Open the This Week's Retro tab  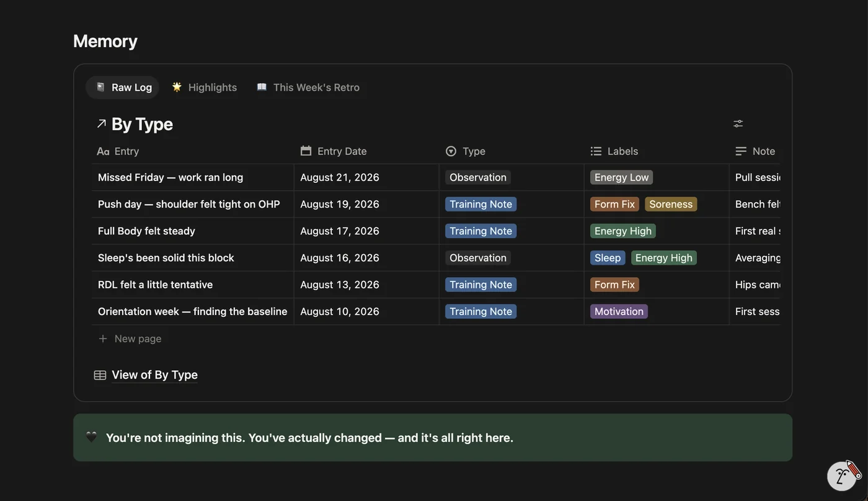pos(308,87)
